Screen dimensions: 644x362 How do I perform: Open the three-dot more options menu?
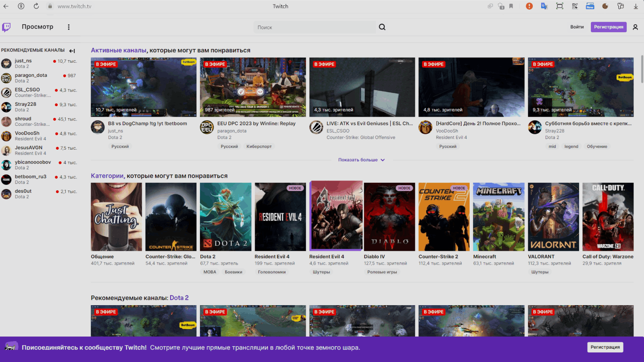coord(69,27)
